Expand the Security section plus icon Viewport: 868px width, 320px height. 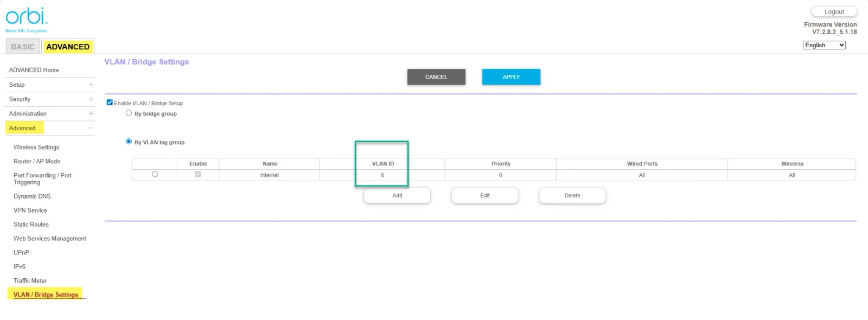click(x=91, y=99)
